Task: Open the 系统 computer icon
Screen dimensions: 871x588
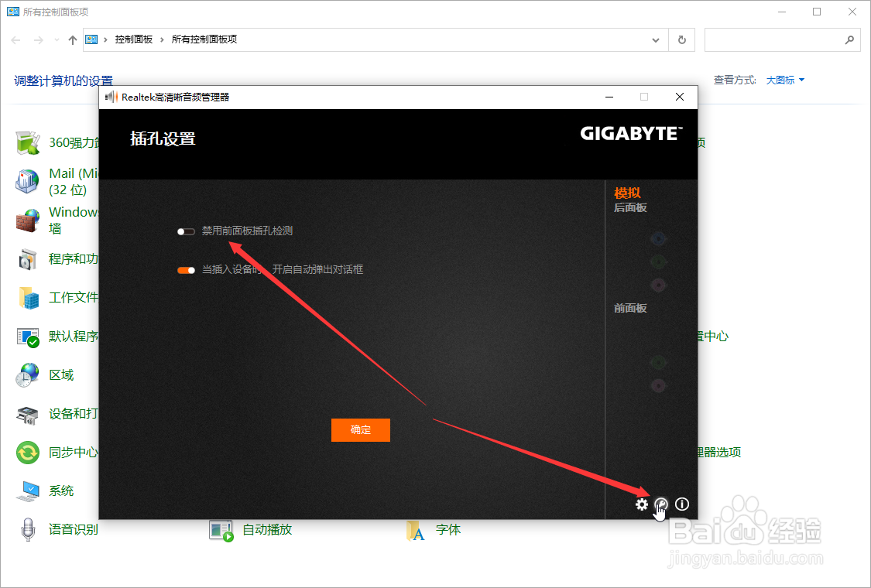Action: pos(27,491)
